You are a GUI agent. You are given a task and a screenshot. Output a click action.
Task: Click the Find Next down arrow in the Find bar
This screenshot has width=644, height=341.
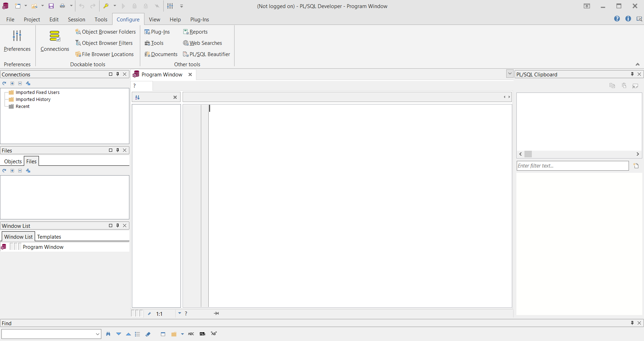pyautogui.click(x=119, y=334)
